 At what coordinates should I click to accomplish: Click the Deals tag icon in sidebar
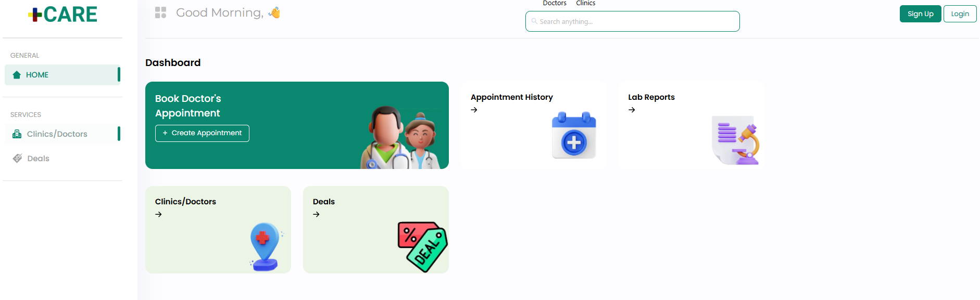tap(17, 159)
